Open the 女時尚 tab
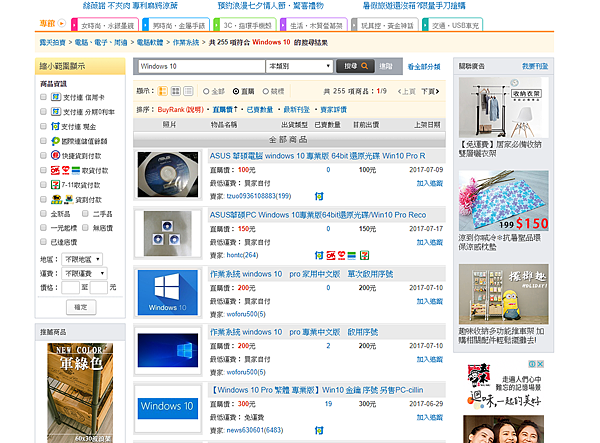Image resolution: width=600 pixels, height=443 pixels. click(x=105, y=25)
